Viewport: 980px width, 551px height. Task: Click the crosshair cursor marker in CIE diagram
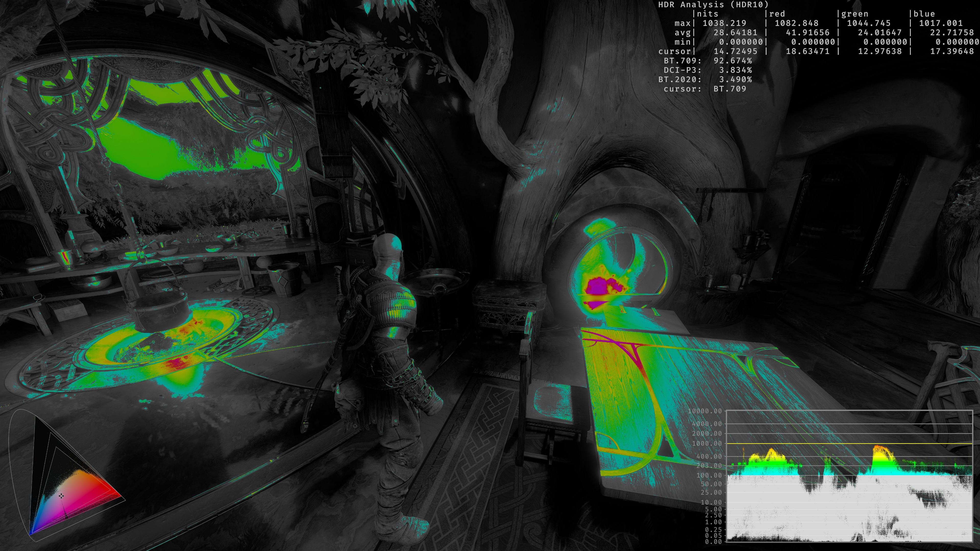coord(61,495)
